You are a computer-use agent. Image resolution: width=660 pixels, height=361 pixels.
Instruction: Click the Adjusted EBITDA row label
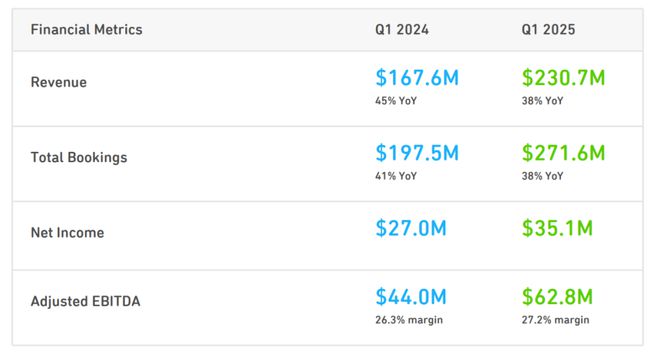[x=85, y=301]
